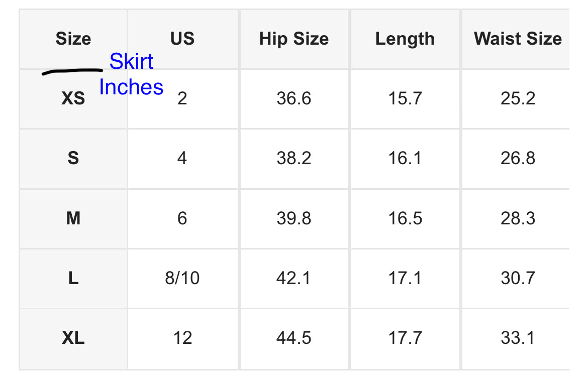Click the blue Skirt annotation text
The height and width of the screenshot is (380, 588).
coord(131,61)
